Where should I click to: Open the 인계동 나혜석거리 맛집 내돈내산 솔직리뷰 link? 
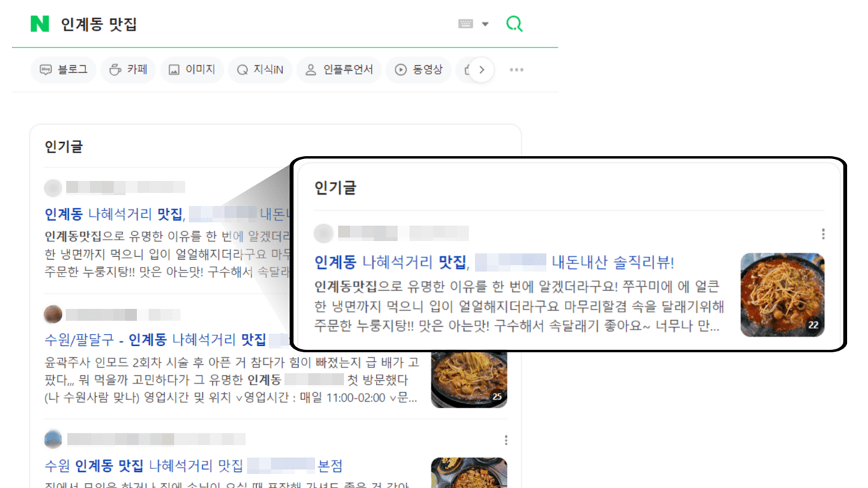tap(494, 263)
